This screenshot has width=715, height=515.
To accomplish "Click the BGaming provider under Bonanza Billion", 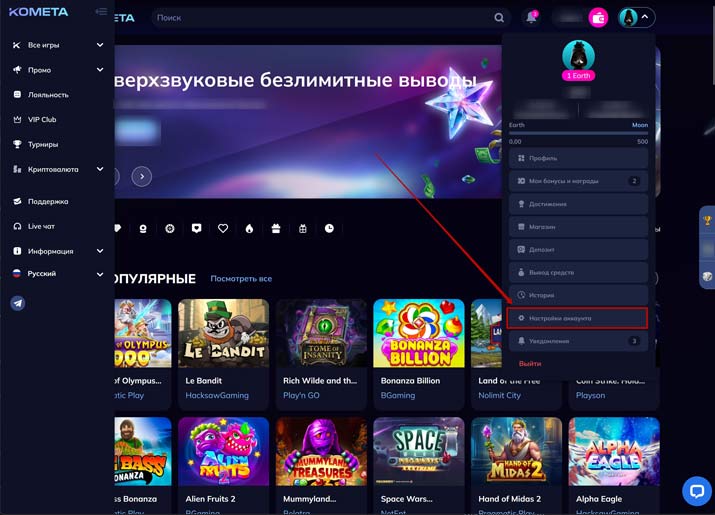I will point(398,395).
